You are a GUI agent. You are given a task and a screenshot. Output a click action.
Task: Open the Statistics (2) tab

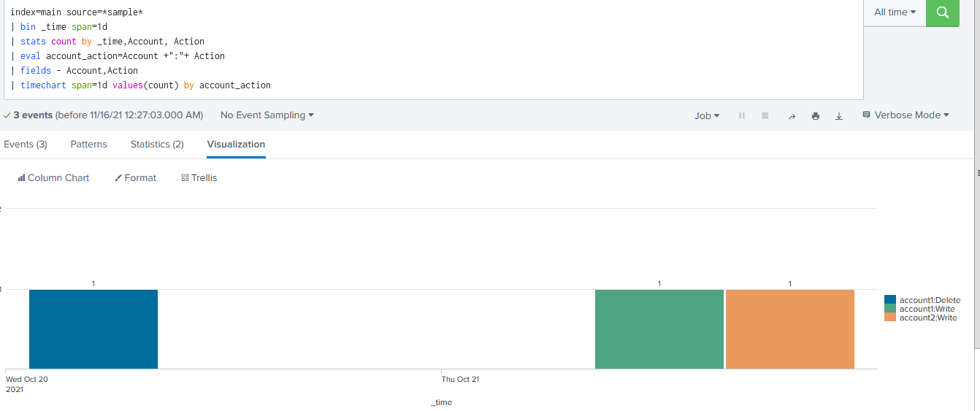157,145
